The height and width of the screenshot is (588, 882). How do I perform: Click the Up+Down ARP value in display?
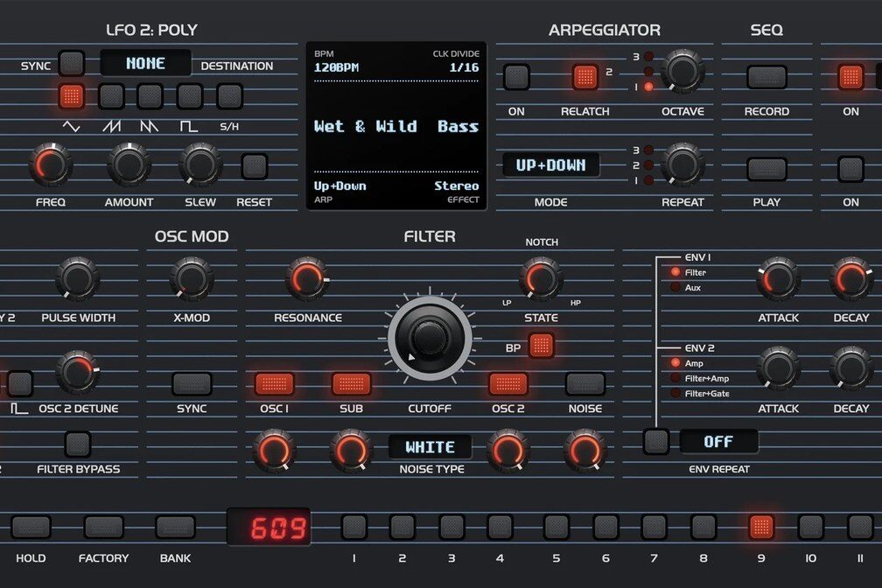tap(339, 185)
